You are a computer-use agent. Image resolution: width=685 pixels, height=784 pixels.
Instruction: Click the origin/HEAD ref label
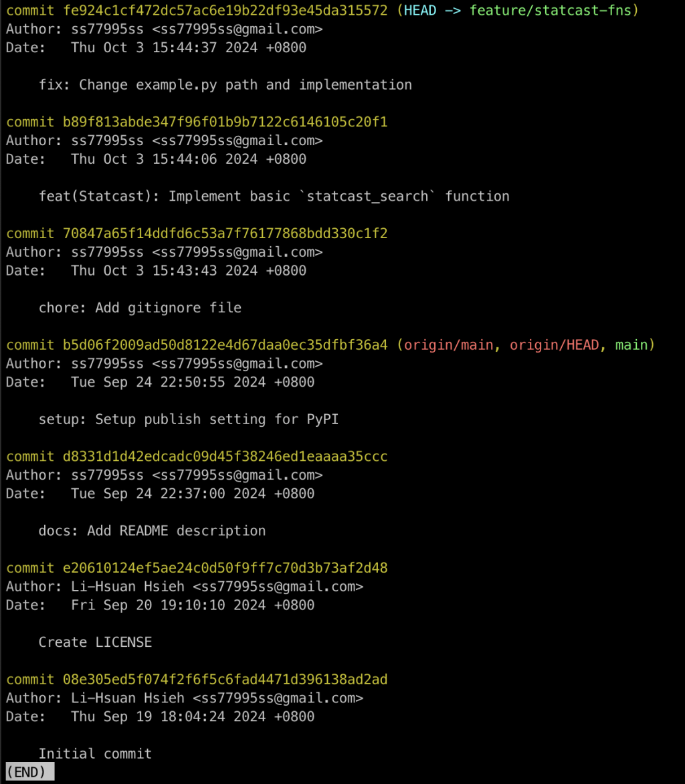[554, 345]
